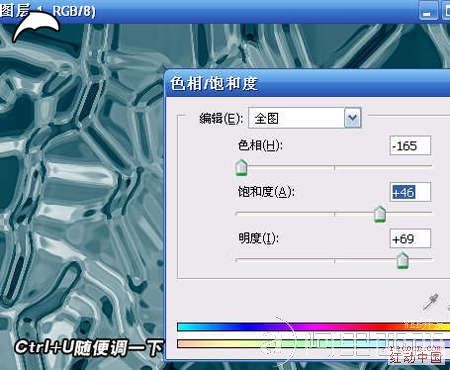Image resolution: width=450 pixels, height=370 pixels.
Task: Click the 饱和度 value field showing +46
Action: click(410, 192)
